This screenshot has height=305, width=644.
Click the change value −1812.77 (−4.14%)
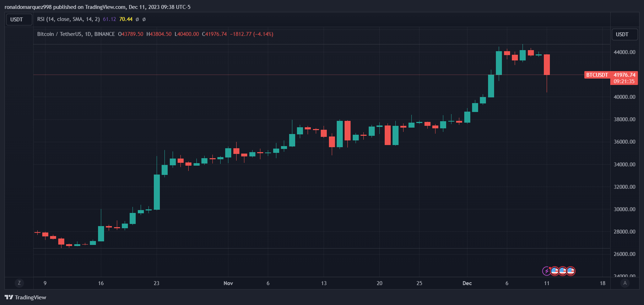point(251,34)
